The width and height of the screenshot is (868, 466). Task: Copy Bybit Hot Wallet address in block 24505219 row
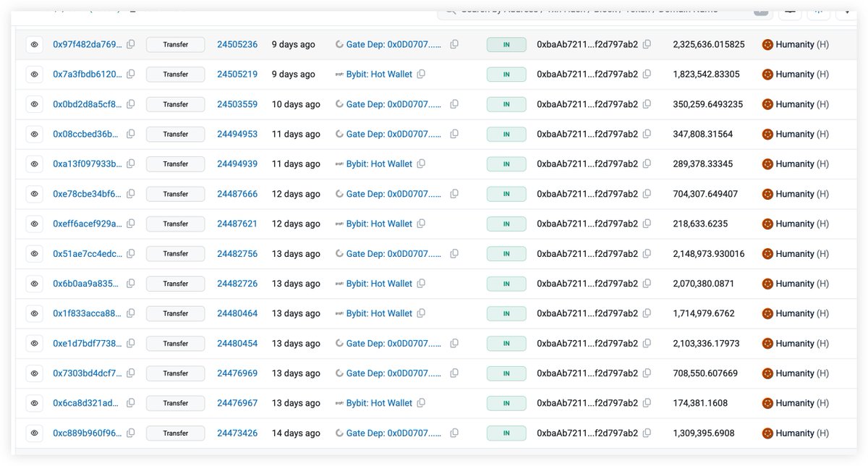pyautogui.click(x=421, y=74)
